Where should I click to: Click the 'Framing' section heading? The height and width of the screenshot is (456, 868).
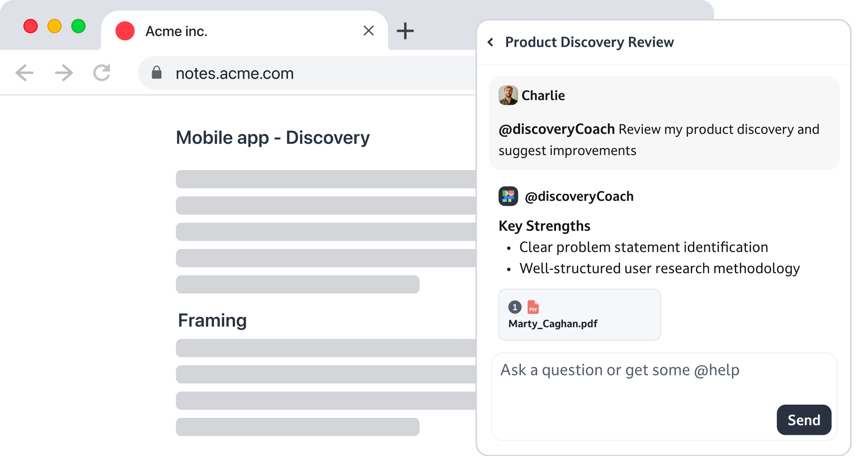click(212, 320)
